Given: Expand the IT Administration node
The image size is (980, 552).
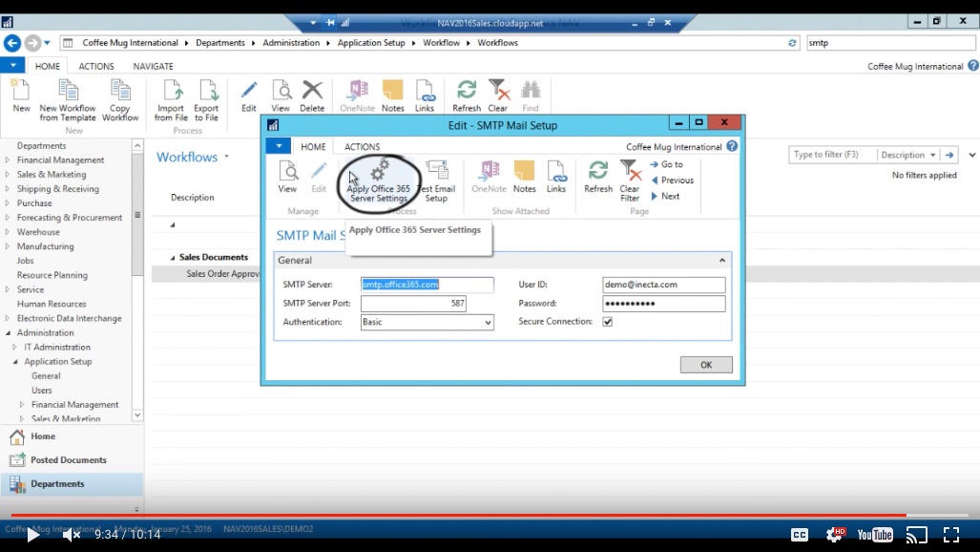Looking at the screenshot, I should point(15,348).
